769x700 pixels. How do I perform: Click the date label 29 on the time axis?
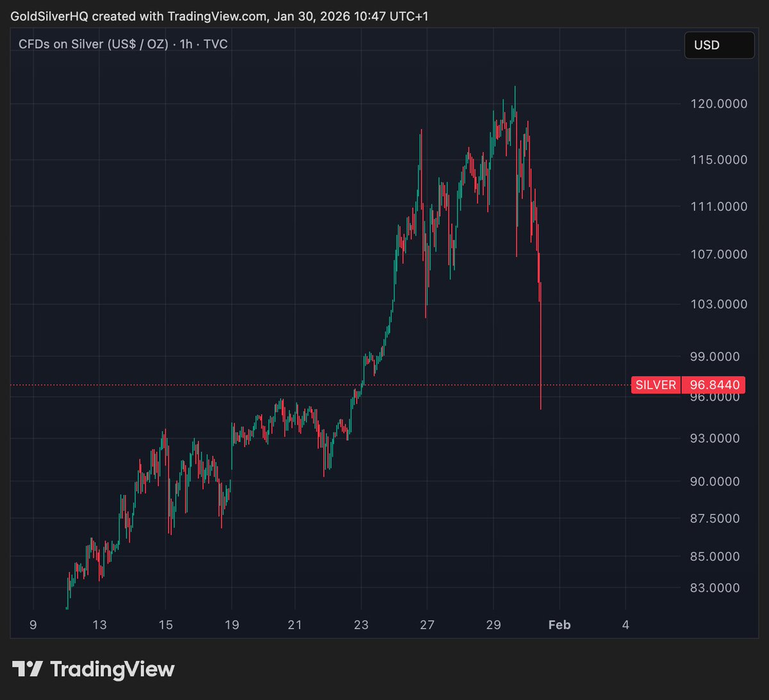[493, 625]
